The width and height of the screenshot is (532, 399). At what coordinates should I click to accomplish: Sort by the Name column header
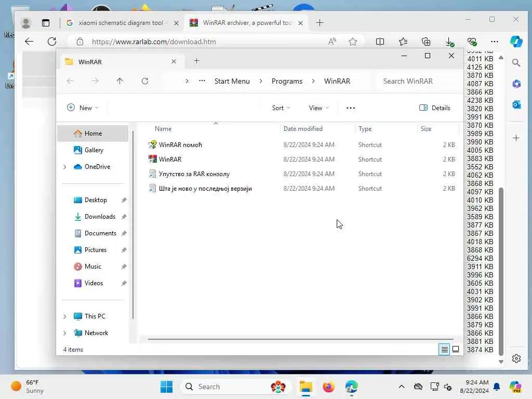pos(163,129)
